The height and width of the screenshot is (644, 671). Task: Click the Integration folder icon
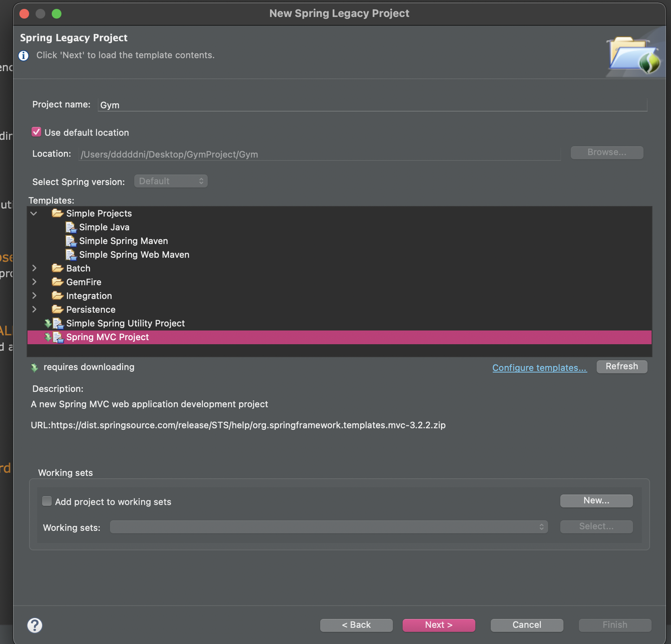click(57, 295)
